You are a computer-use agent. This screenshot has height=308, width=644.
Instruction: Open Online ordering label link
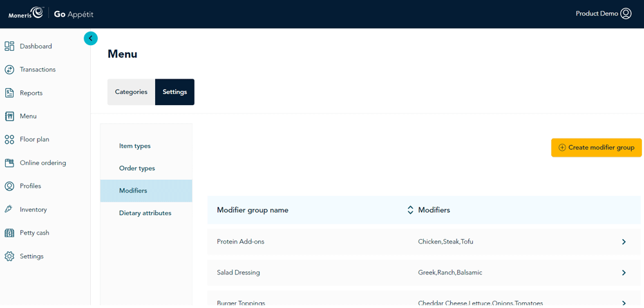(x=43, y=162)
